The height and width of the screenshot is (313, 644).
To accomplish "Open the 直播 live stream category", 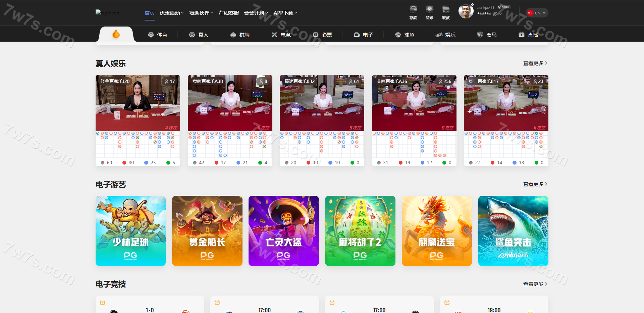I will coord(528,35).
